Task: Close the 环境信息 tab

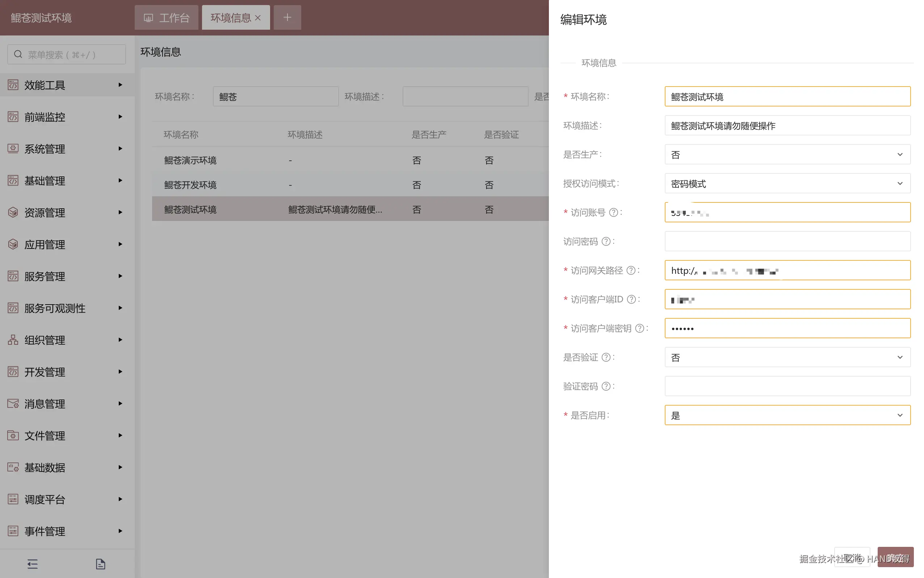Action: point(258,18)
